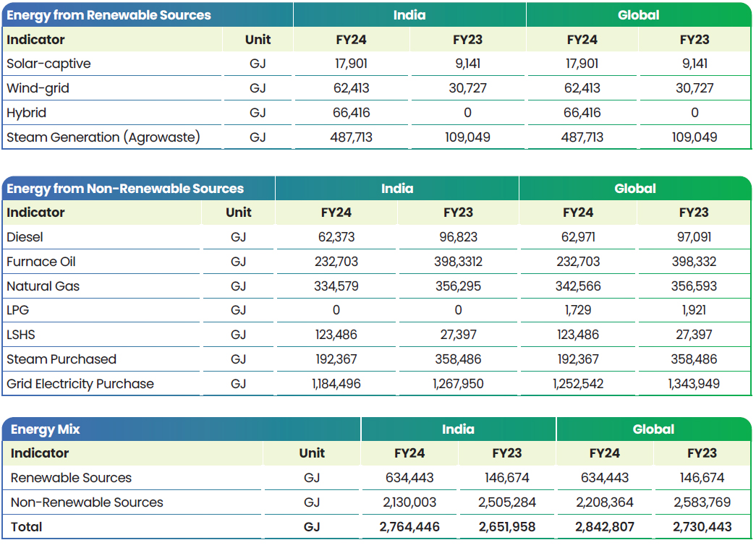Select the 'Grid Electricity Purchase' row label
Viewport: 756px width, 553px height.
point(80,383)
